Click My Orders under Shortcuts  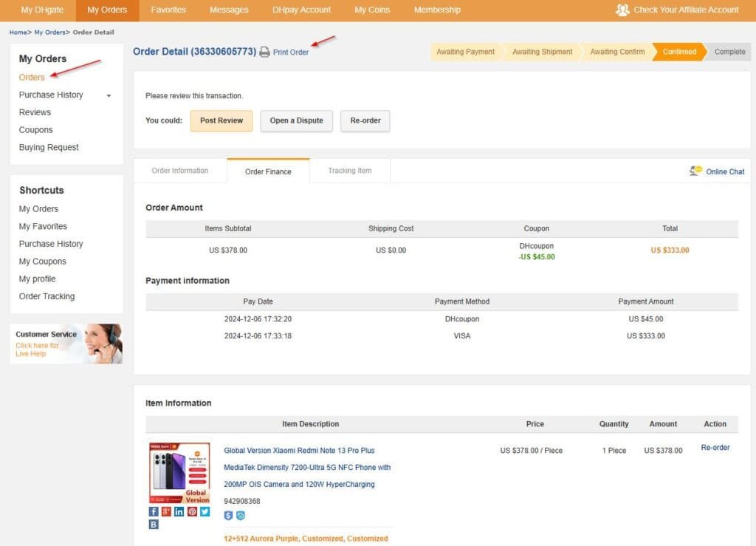38,209
